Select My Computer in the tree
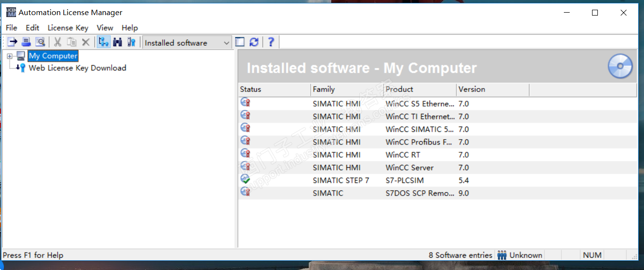Viewport: 644px width, 270px height. pos(53,56)
